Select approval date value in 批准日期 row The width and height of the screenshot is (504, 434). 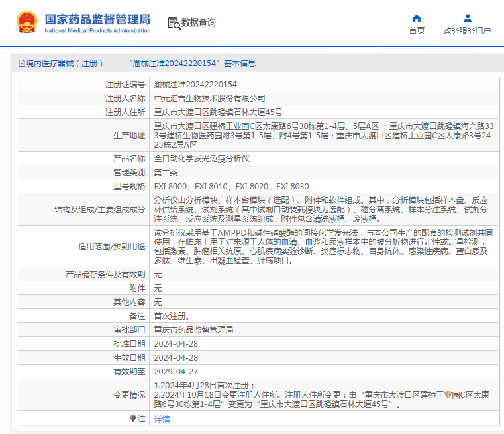point(176,344)
